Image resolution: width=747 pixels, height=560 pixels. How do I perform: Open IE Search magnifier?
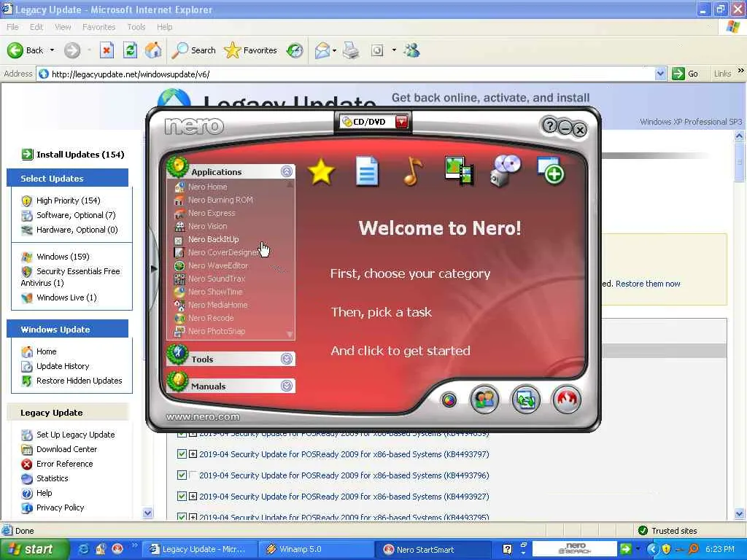[193, 50]
